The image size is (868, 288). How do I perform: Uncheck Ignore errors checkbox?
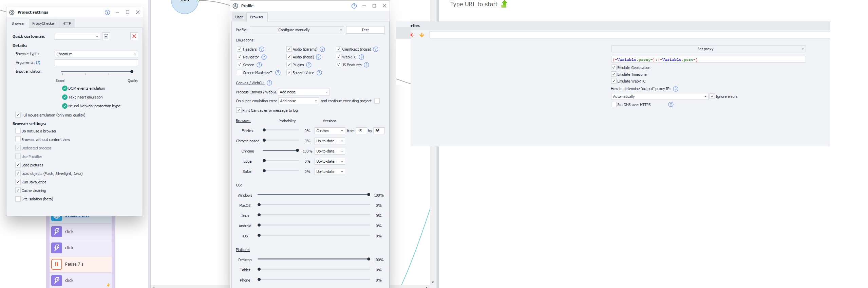[712, 96]
